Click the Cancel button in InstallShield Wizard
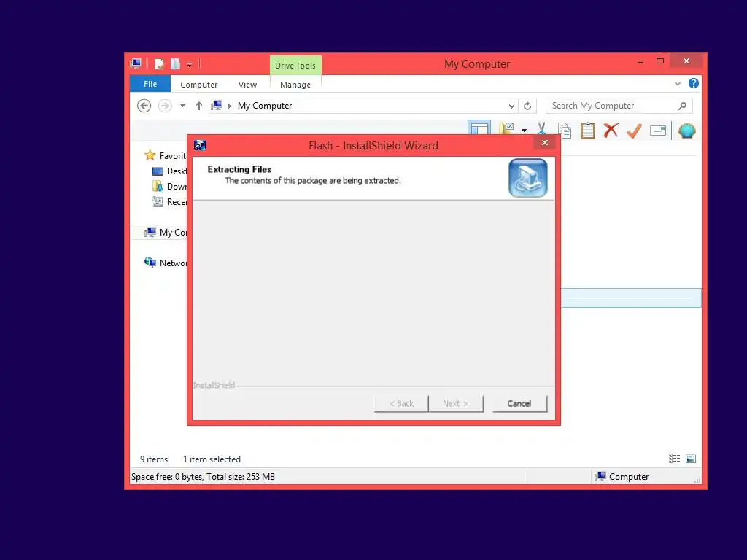The image size is (747, 560). (x=519, y=404)
